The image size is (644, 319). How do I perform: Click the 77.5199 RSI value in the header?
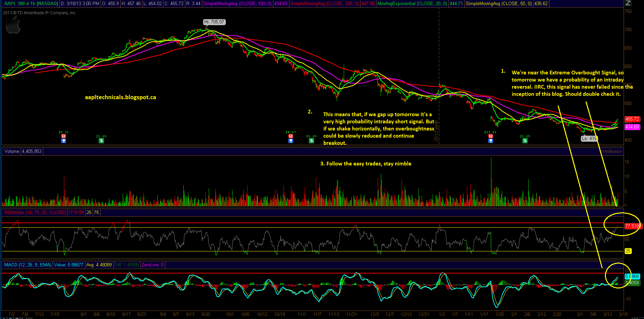(x=76, y=212)
